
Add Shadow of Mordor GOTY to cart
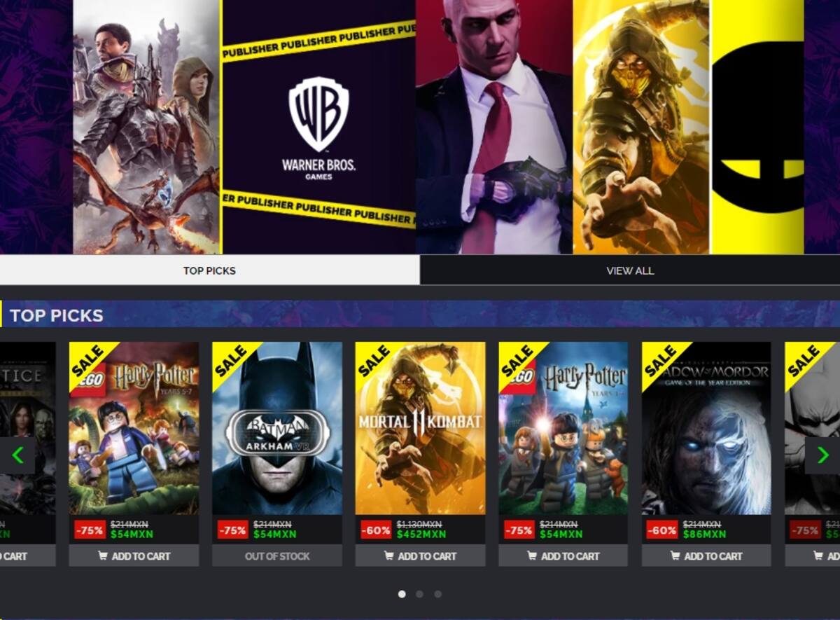[x=706, y=556]
